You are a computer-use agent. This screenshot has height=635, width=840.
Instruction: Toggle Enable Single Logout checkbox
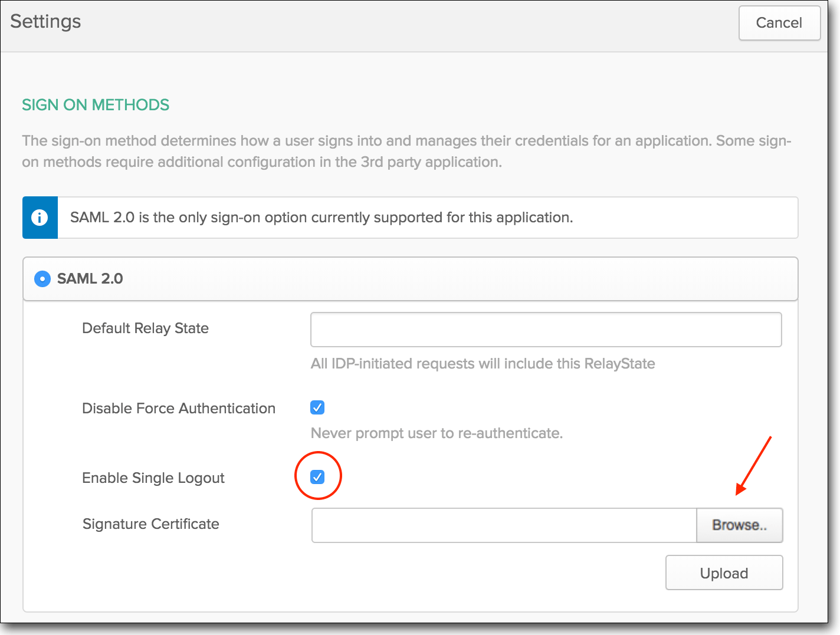pyautogui.click(x=317, y=477)
